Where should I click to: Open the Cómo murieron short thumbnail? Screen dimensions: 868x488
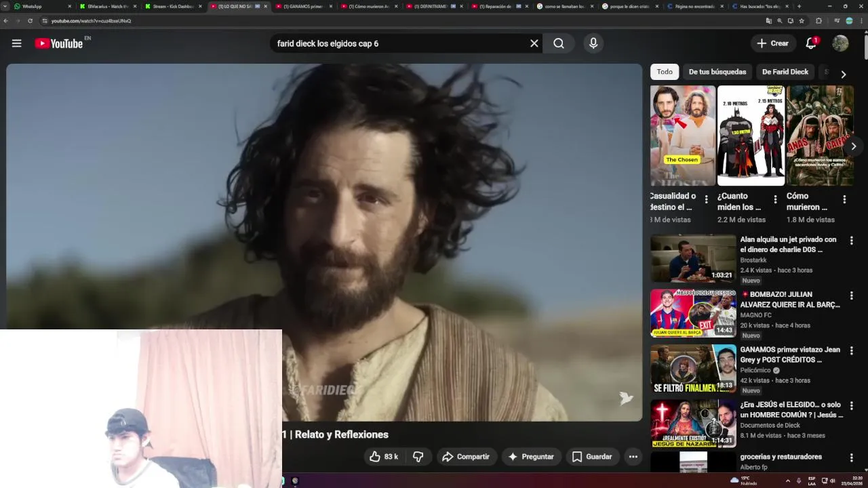[x=819, y=136]
